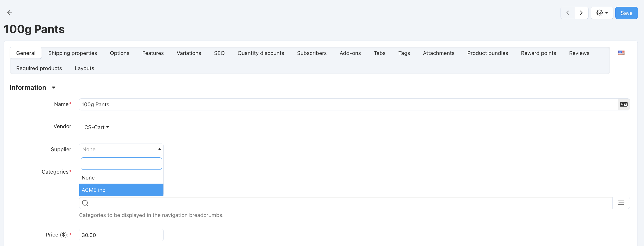Select the General tab
Viewport: 644px width, 246px height.
point(26,53)
